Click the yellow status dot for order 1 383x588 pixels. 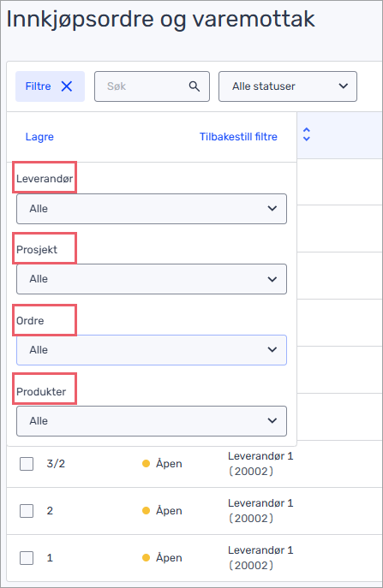[x=146, y=558]
